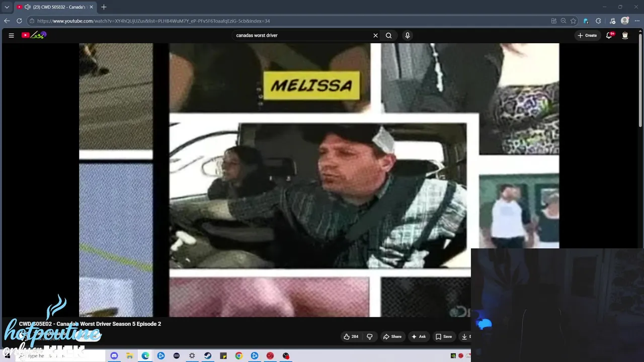Image resolution: width=644 pixels, height=362 pixels.
Task: Click the Ask button
Action: pyautogui.click(x=419, y=336)
